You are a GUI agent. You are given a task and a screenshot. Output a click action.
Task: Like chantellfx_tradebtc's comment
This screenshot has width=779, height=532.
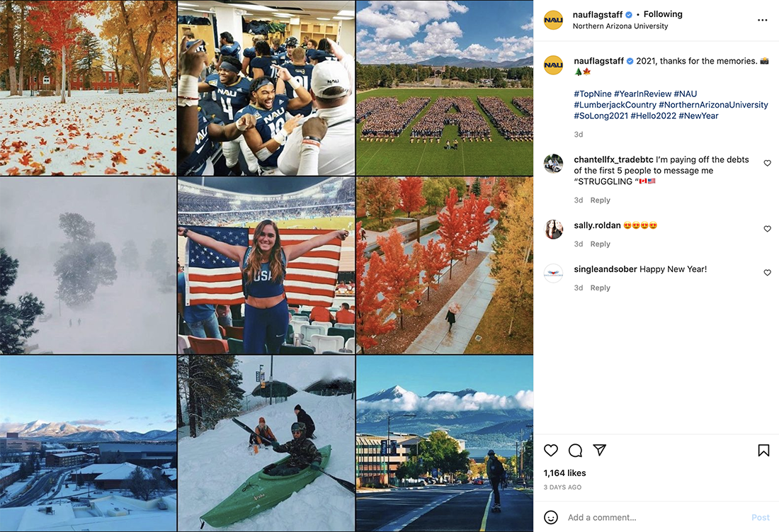coord(767,164)
